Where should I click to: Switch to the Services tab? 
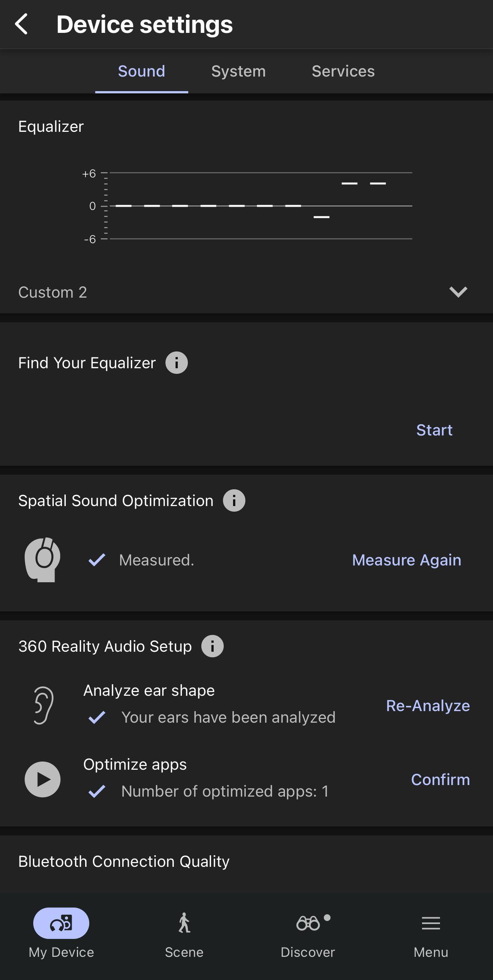click(x=343, y=71)
